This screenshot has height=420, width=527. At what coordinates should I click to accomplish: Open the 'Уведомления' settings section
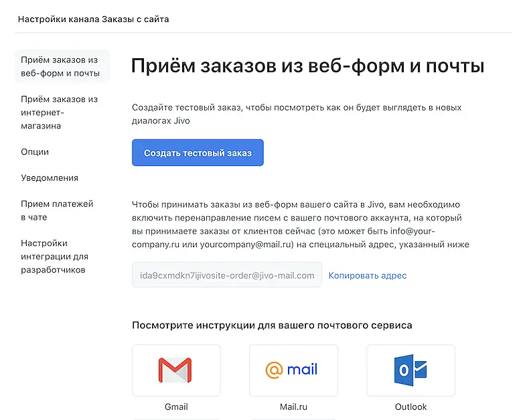pos(50,178)
